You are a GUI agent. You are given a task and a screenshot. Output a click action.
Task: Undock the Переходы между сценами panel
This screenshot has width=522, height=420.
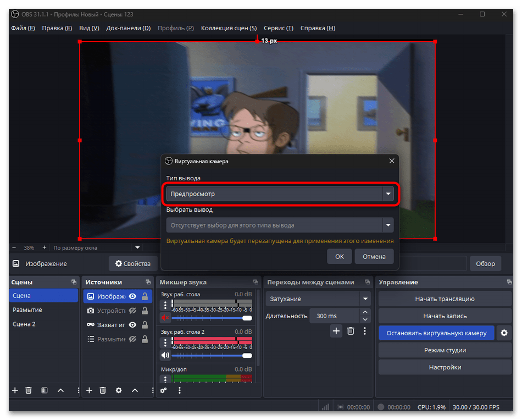tap(368, 282)
